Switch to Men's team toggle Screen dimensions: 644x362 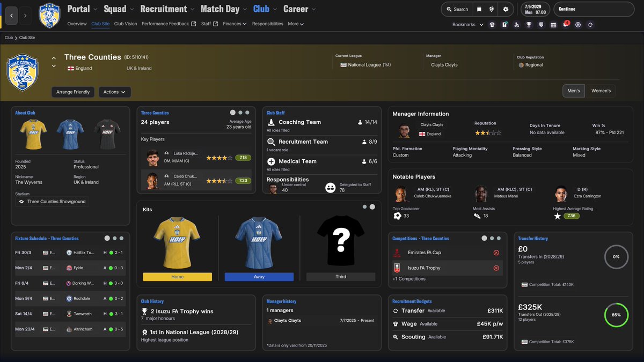click(574, 91)
